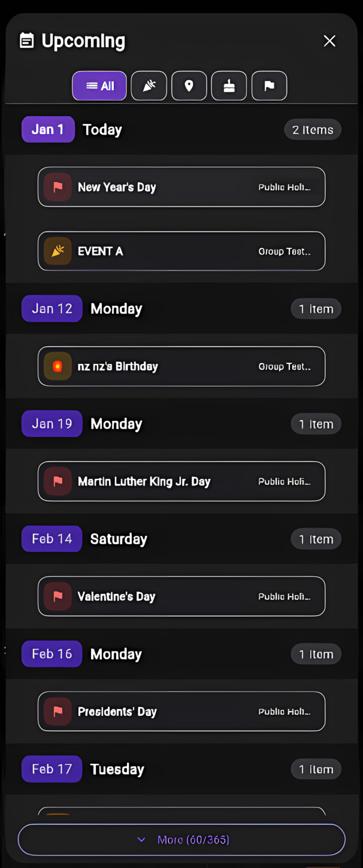Switch to the All filter tab
The image size is (363, 868).
[x=99, y=86]
